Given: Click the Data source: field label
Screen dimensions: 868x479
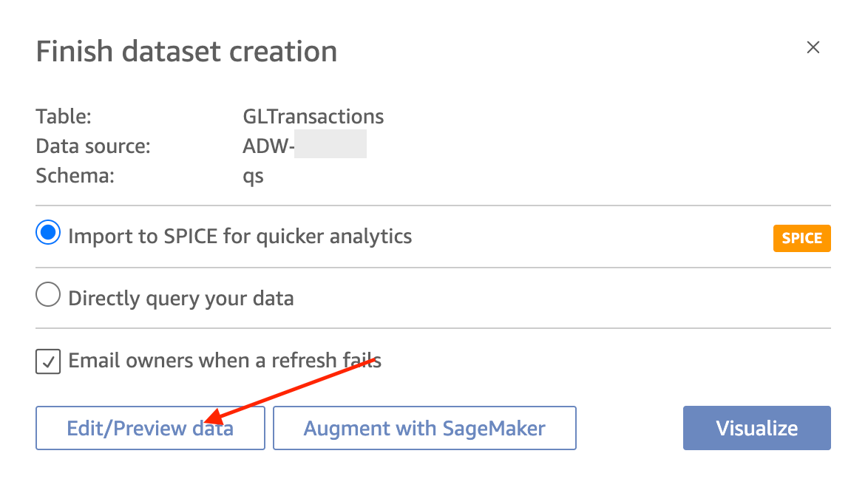Looking at the screenshot, I should point(93,146).
